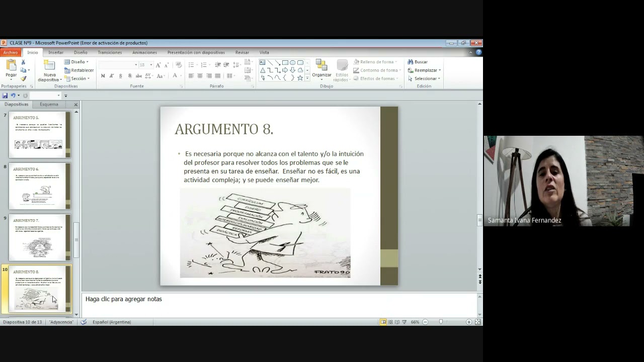Screen dimensions: 644x362
Task: Click zoom out minus button
Action: tap(425, 322)
